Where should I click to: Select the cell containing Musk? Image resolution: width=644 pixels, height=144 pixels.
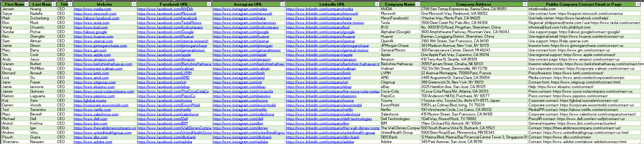pos(43,23)
